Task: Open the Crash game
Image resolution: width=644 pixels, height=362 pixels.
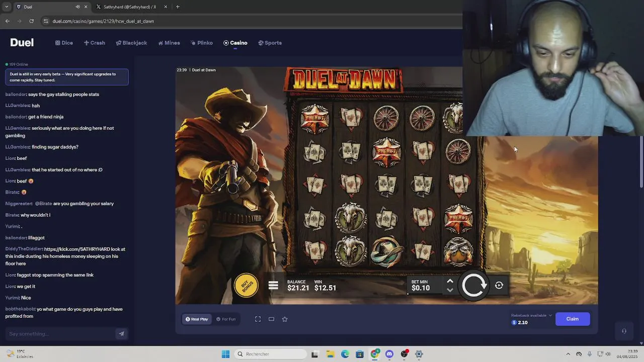Action: pos(95,43)
